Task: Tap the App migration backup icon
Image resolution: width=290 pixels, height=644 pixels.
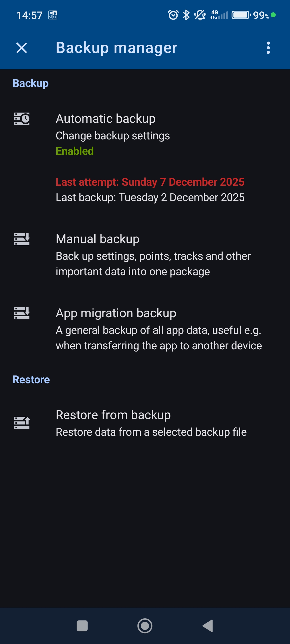Action: (x=22, y=313)
